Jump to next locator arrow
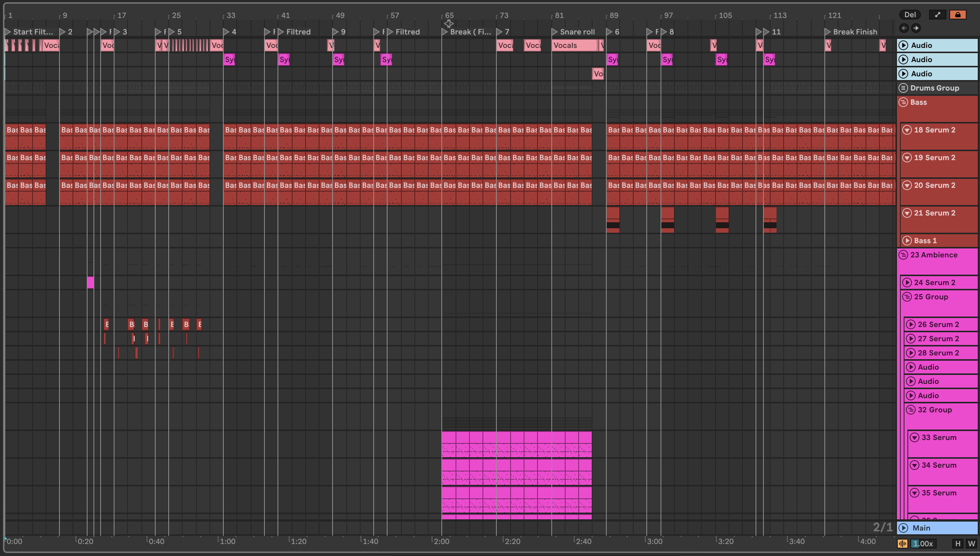 point(916,28)
